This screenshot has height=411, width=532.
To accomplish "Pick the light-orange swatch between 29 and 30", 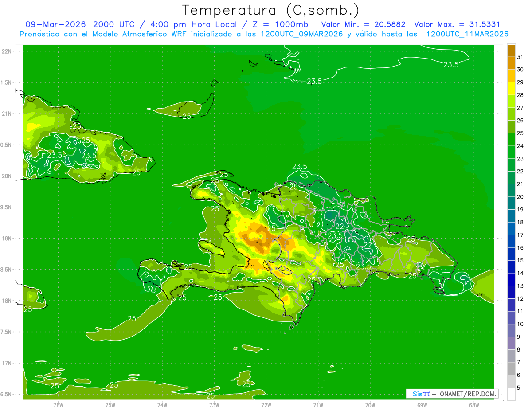I will (x=511, y=76).
